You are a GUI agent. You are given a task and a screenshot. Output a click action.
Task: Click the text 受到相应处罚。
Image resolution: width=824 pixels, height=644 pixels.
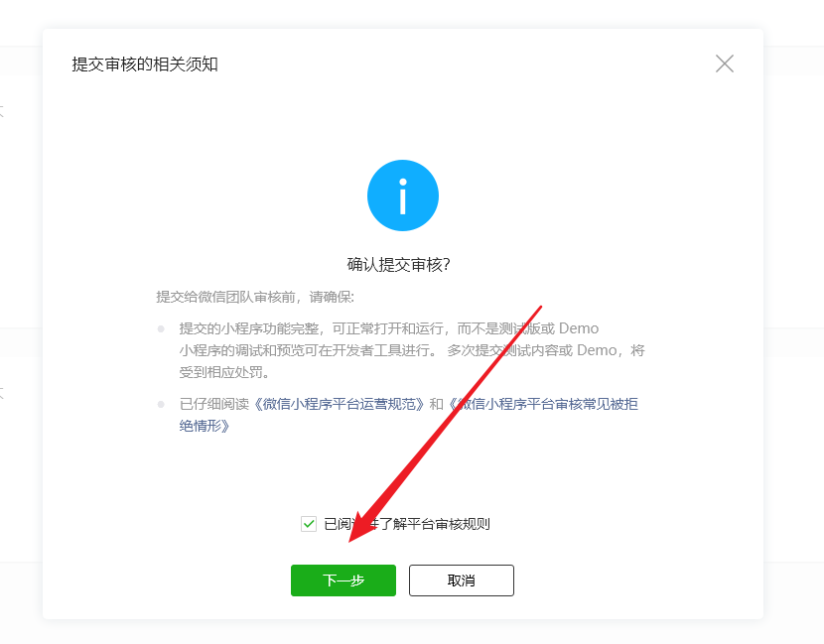225,372
